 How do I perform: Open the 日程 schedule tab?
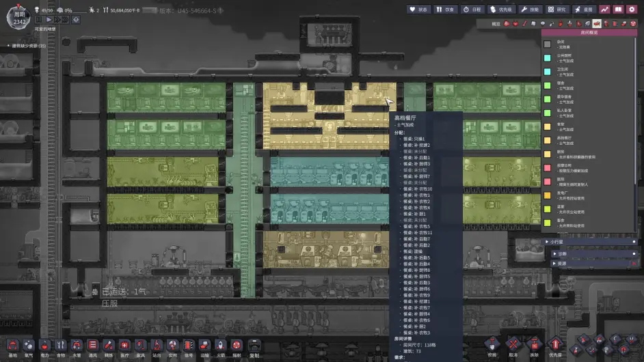tap(472, 10)
